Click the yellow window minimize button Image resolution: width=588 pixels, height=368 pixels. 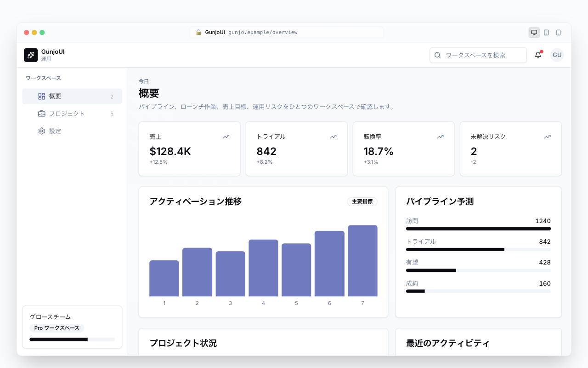pyautogui.click(x=34, y=32)
